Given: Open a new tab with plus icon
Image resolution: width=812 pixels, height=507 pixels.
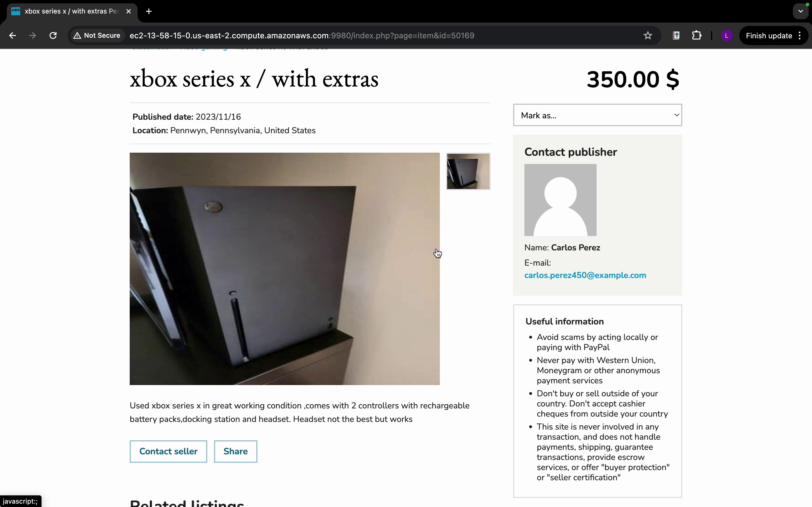Looking at the screenshot, I should pyautogui.click(x=149, y=11).
